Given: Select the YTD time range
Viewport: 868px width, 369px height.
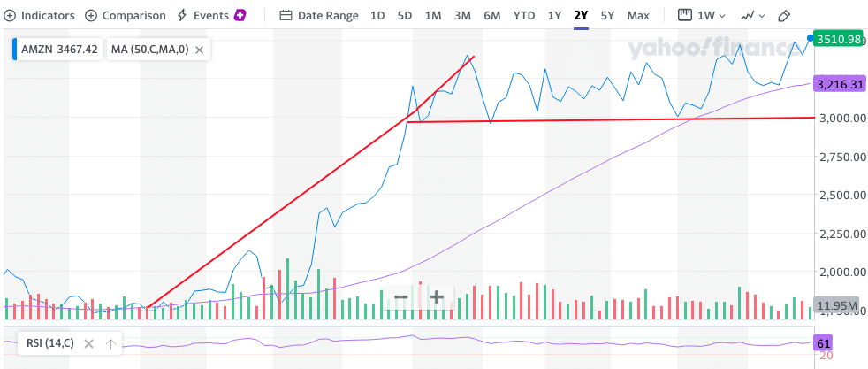Looking at the screenshot, I should (x=524, y=16).
